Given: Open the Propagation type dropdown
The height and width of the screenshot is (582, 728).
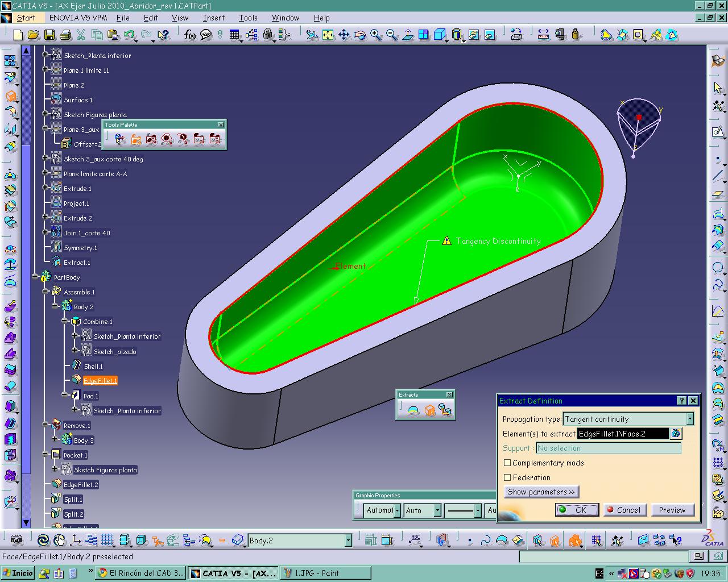Looking at the screenshot, I should pos(689,419).
